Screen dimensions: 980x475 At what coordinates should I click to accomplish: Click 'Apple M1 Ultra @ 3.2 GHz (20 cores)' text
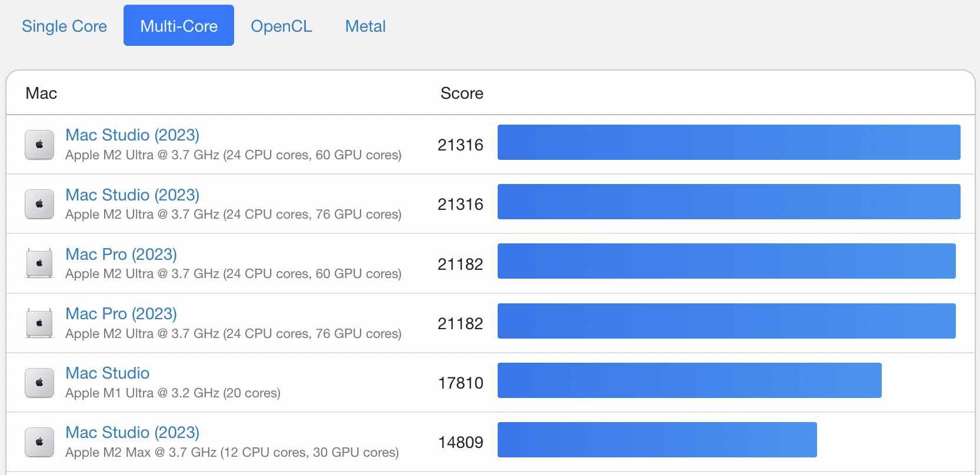[173, 393]
